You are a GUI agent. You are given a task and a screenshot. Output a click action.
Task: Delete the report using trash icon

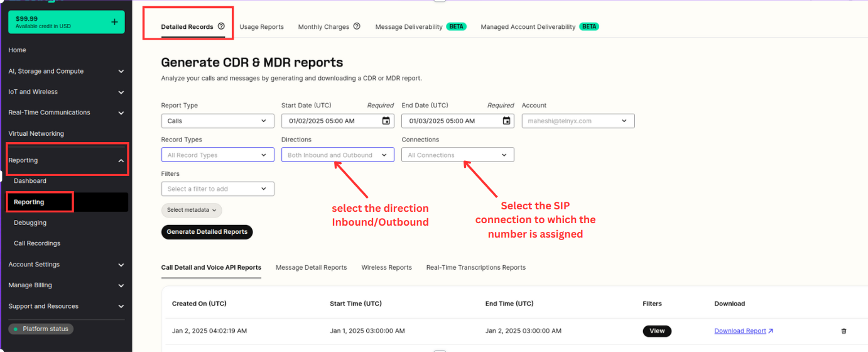(x=844, y=331)
